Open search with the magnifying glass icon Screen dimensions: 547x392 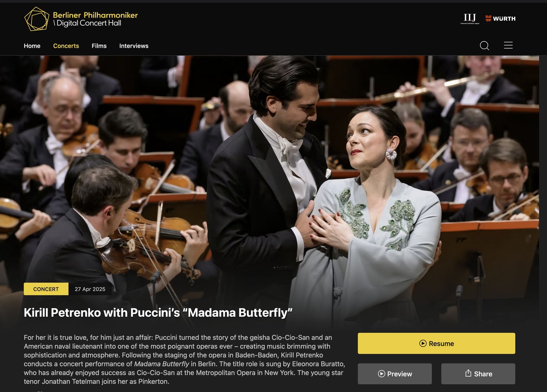pos(484,45)
